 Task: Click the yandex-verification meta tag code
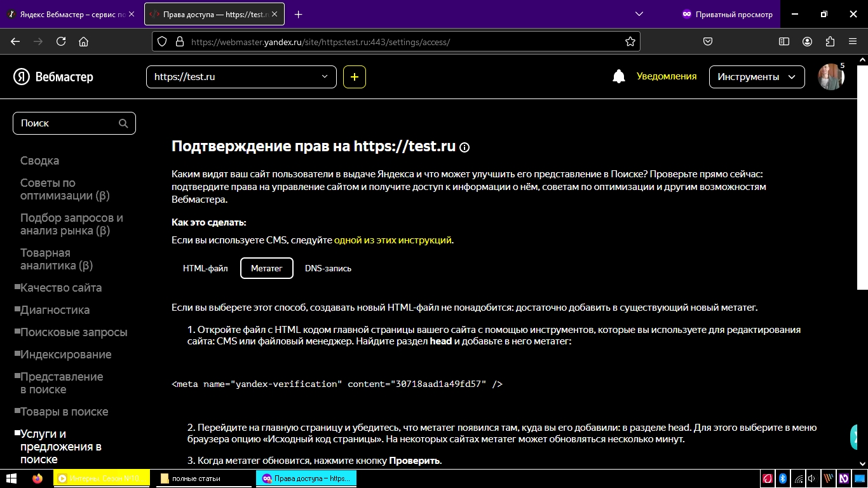337,384
